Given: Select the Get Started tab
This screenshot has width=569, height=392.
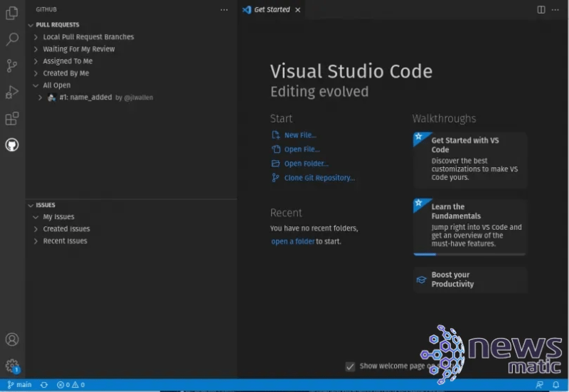Looking at the screenshot, I should point(272,10).
